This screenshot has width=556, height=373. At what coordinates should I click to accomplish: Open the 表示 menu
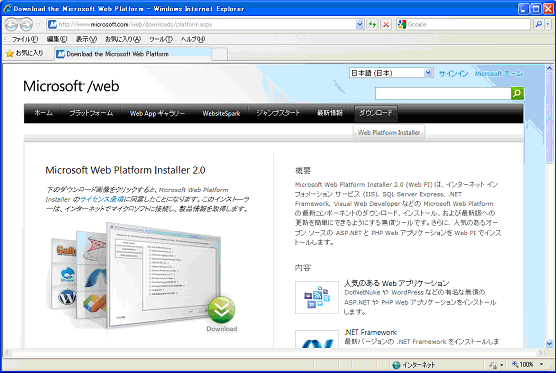point(86,39)
